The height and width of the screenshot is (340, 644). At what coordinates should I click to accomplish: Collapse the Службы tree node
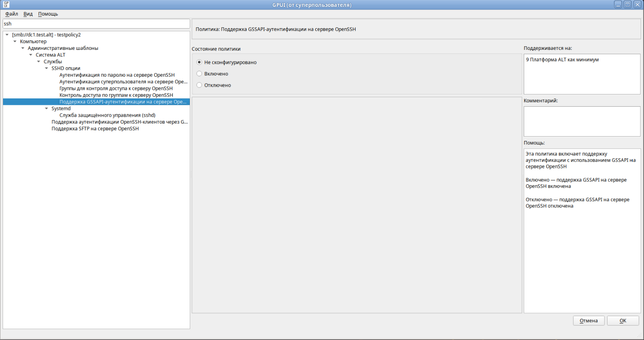click(x=39, y=62)
